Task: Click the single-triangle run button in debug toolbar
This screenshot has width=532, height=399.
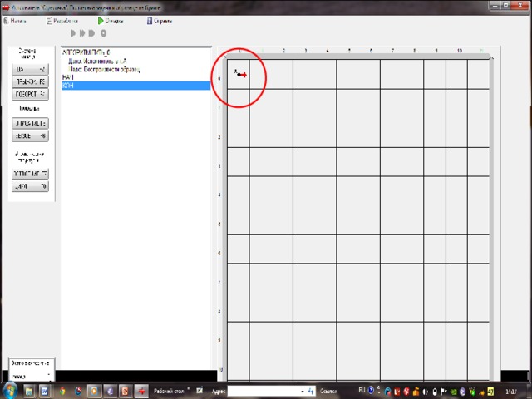Action: pyautogui.click(x=73, y=33)
